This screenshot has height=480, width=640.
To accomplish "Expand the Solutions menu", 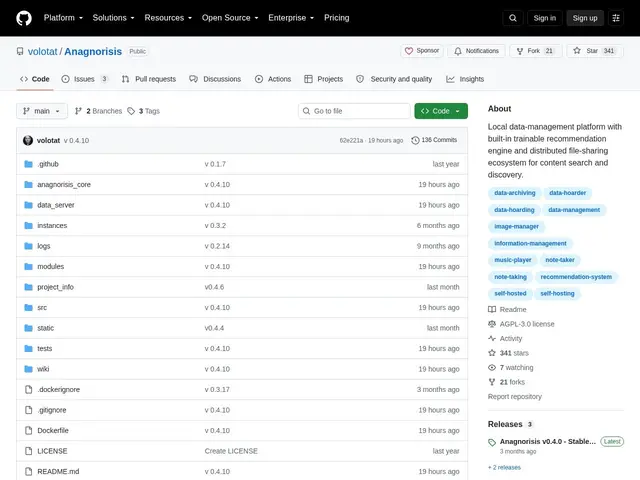I will 113,18.
